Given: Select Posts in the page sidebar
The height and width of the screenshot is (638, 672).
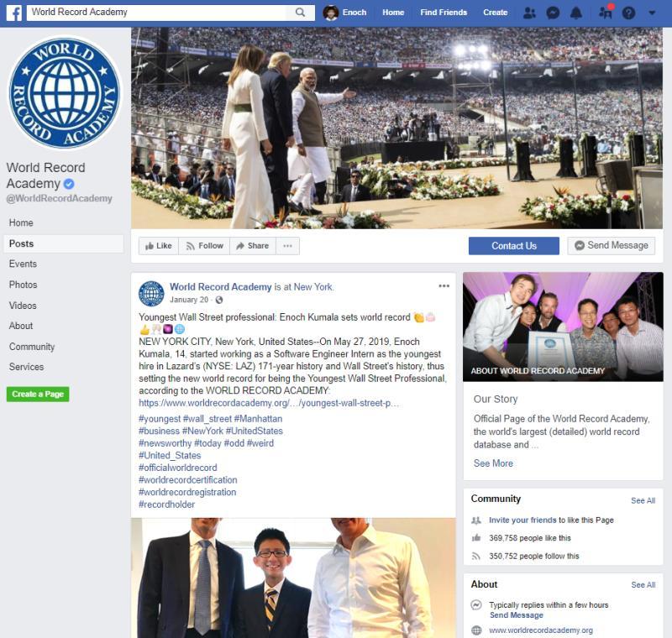Looking at the screenshot, I should click(64, 243).
